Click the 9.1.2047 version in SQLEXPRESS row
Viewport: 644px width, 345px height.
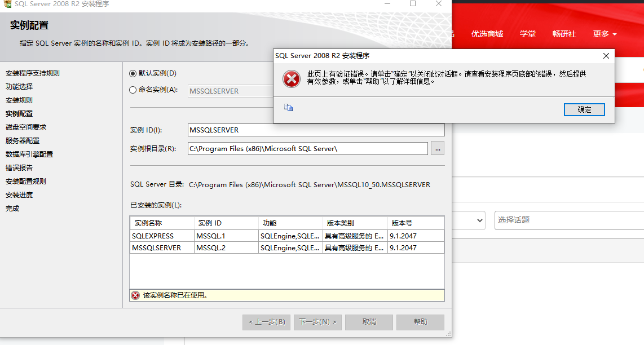tap(416, 236)
